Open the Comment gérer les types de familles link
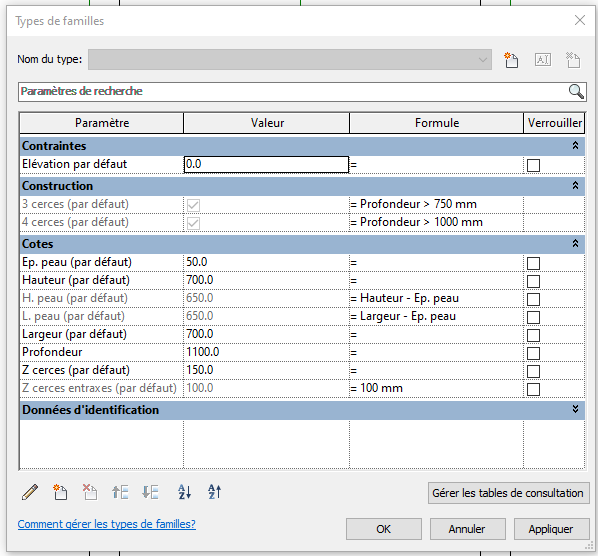Viewport: 598px width, 556px height. point(106,524)
